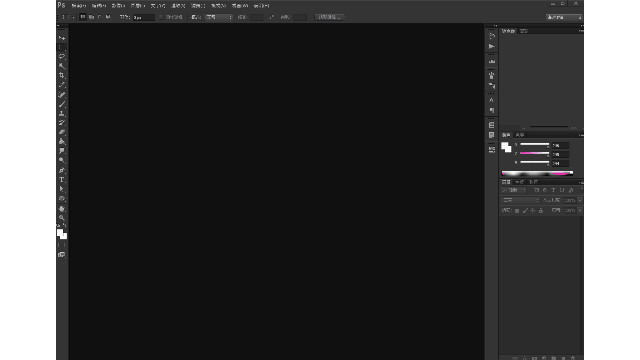Select the Crop tool
Image resolution: width=640 pixels, height=360 pixels.
tap(62, 75)
